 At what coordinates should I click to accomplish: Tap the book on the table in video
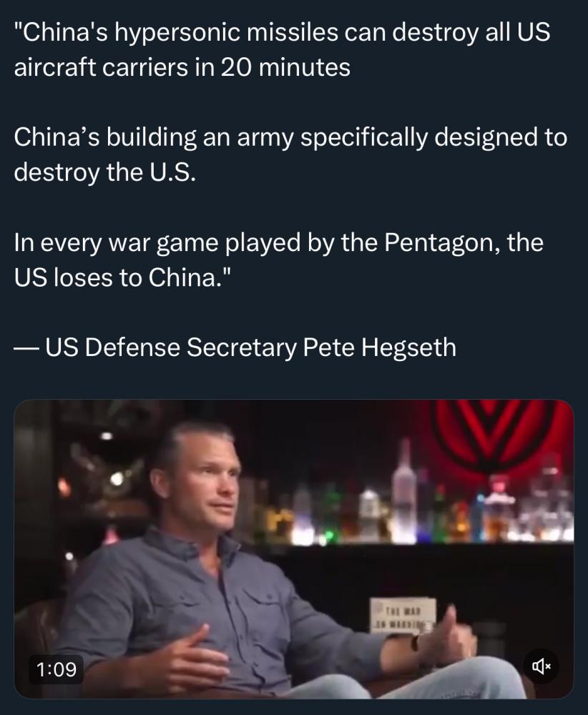click(403, 616)
